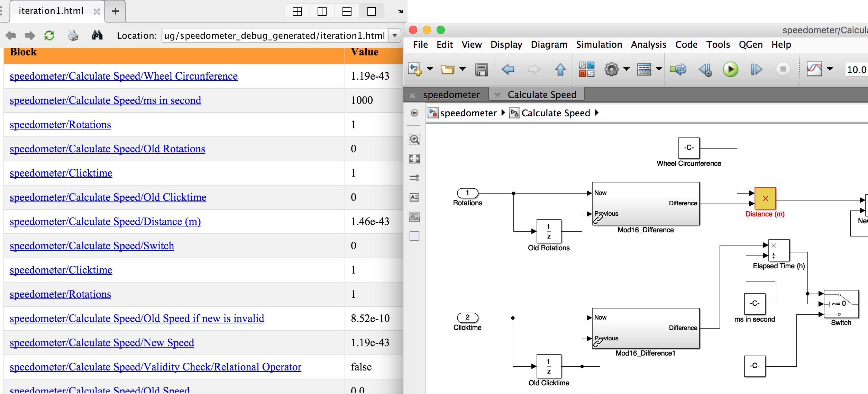This screenshot has width=868, height=394.
Task: Click Fit to View in the palette
Action: click(414, 159)
